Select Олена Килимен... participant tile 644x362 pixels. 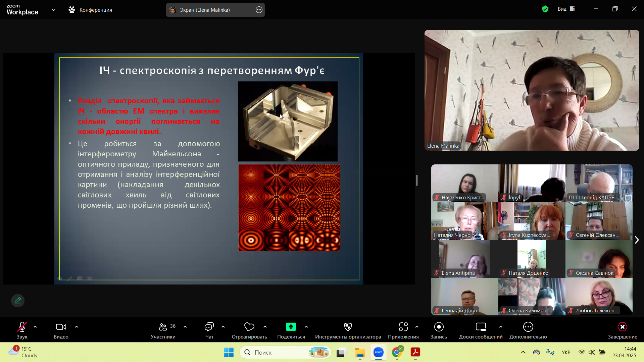tap(532, 297)
